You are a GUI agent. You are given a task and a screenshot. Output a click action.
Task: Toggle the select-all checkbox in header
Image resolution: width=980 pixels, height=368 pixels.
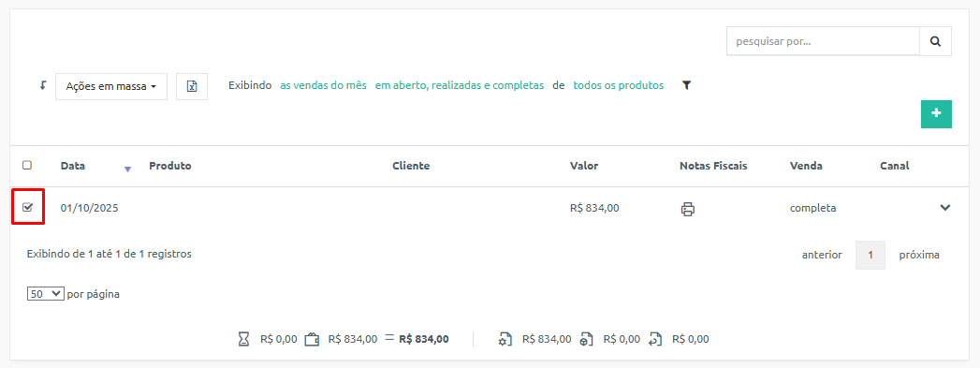click(27, 166)
